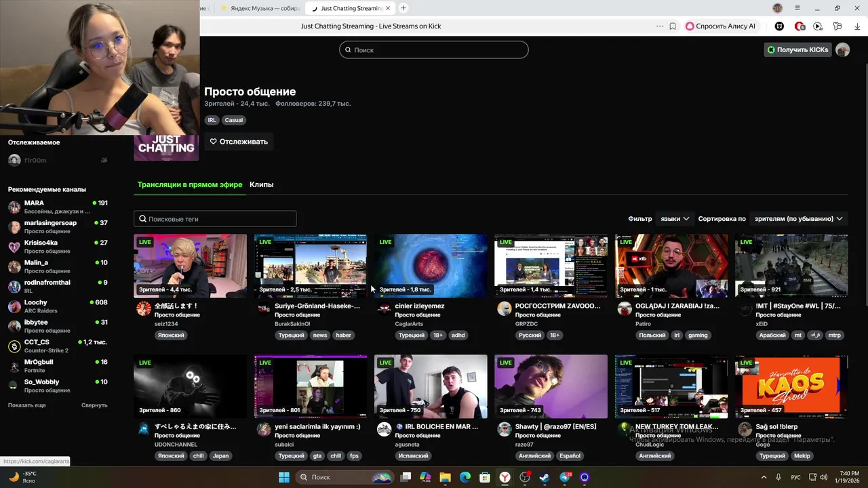Open the Windows Start menu
868x488 pixels.
click(x=283, y=477)
